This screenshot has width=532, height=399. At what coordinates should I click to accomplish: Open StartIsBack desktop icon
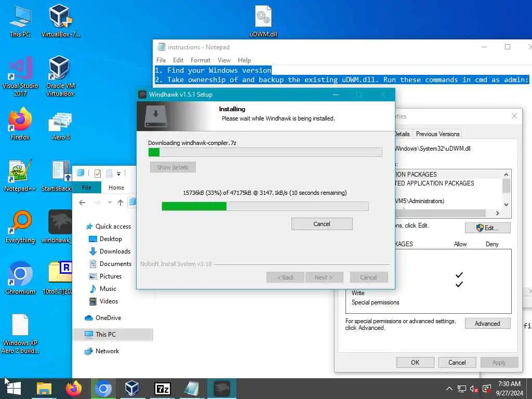pyautogui.click(x=57, y=176)
